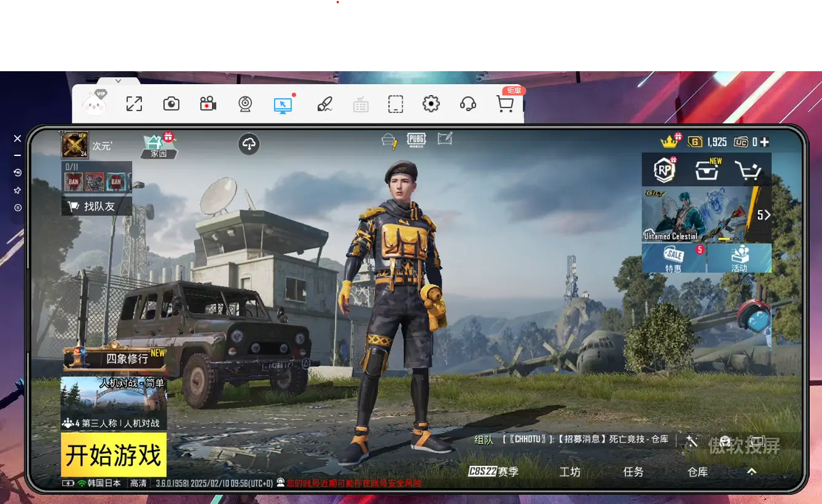Open the Royale Pass RP icon

coord(664,171)
